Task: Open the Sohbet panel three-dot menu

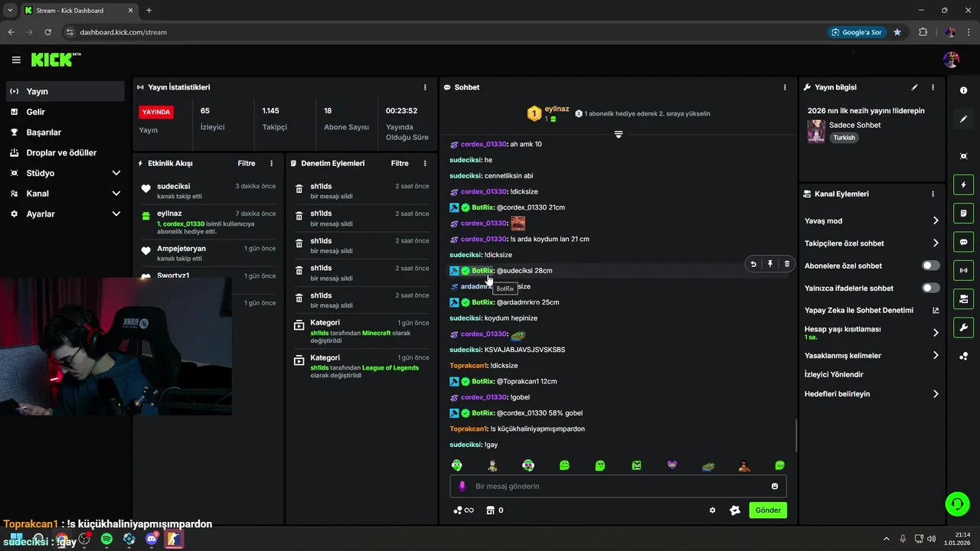Action: coord(785,87)
